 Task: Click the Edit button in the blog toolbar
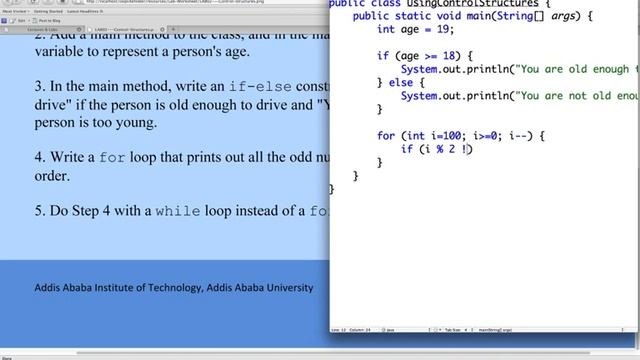(18, 20)
